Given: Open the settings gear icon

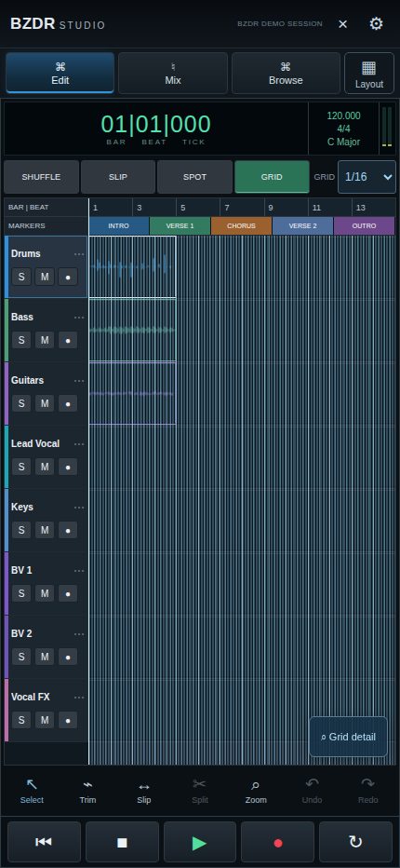Looking at the screenshot, I should click(376, 24).
